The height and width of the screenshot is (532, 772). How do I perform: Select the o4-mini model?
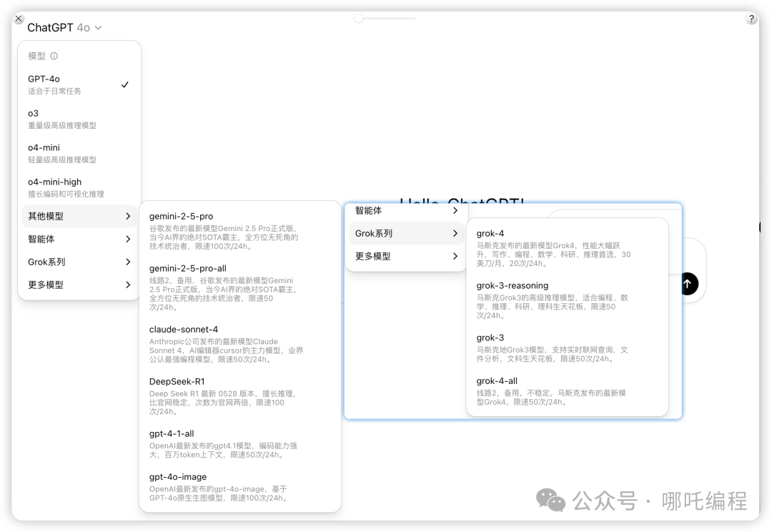click(79, 153)
